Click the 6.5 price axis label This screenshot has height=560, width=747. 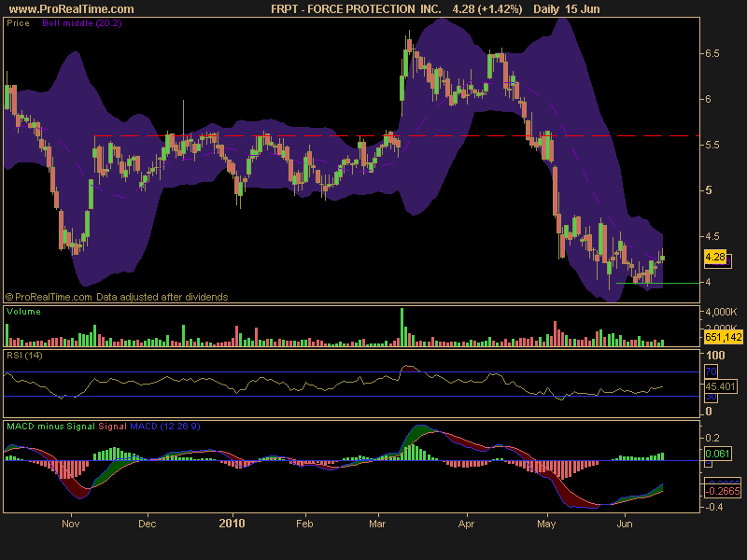pyautogui.click(x=712, y=53)
